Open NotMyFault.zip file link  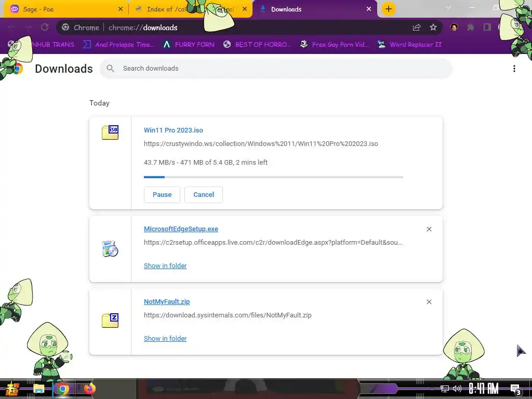tap(167, 302)
